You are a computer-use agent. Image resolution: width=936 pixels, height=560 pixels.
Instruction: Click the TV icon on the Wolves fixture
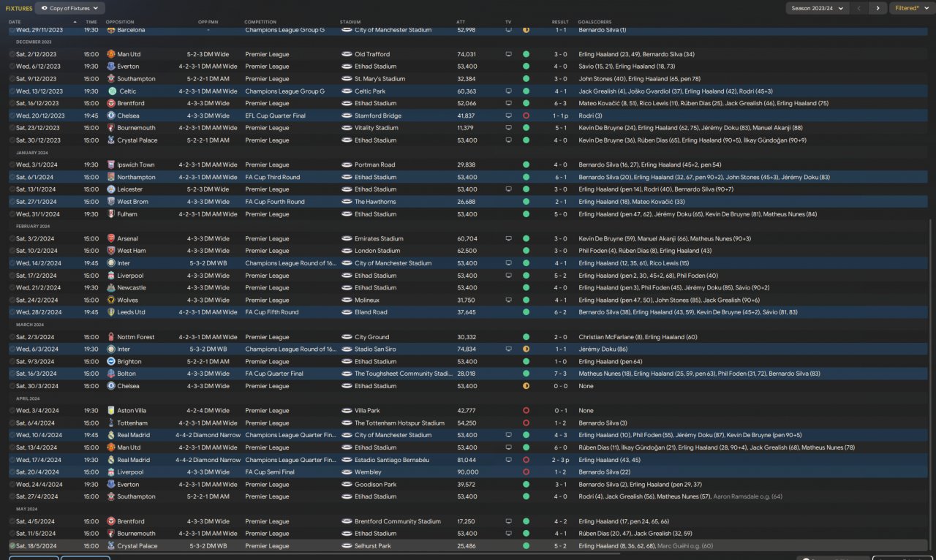click(x=509, y=300)
